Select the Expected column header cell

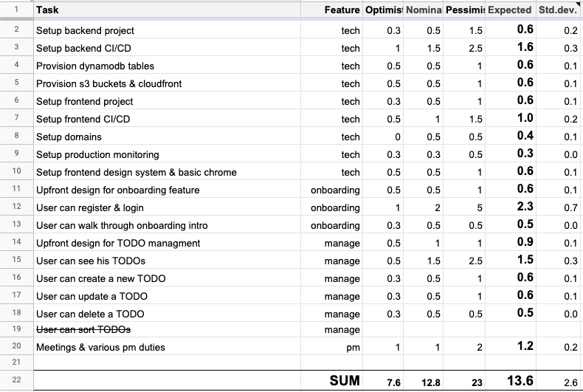[511, 10]
